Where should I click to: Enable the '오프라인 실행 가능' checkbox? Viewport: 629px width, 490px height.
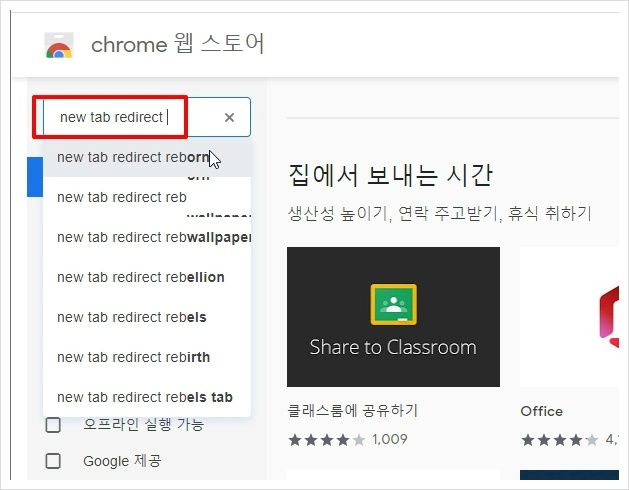[53, 425]
